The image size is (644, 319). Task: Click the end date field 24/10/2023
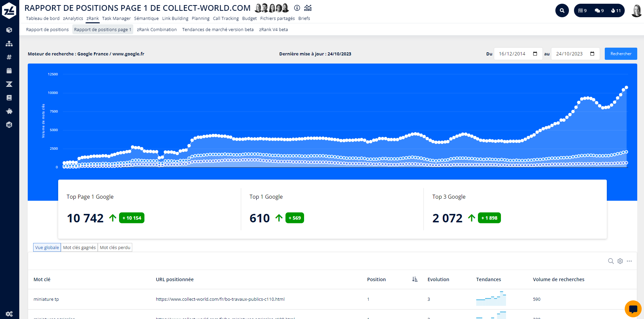pos(575,54)
